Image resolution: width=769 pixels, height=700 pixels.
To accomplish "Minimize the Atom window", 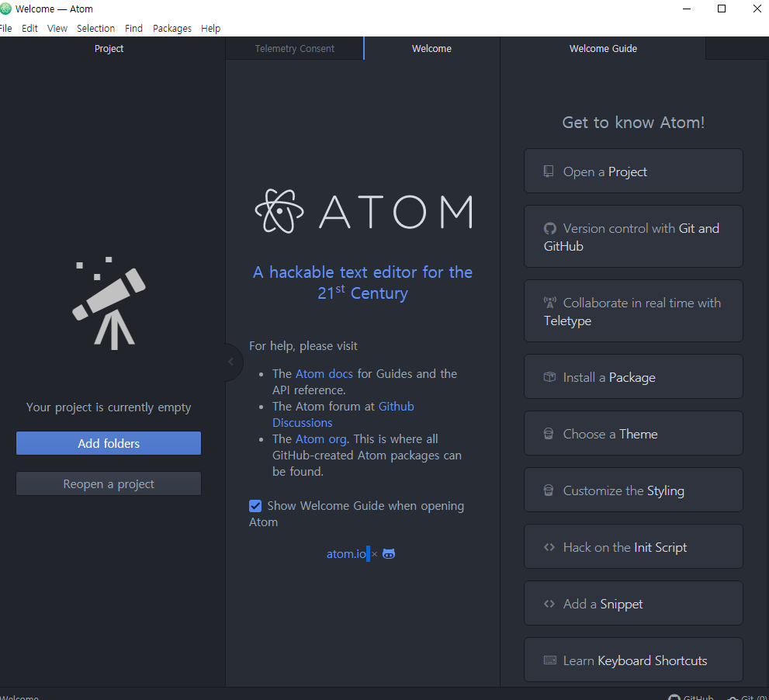I will point(687,9).
